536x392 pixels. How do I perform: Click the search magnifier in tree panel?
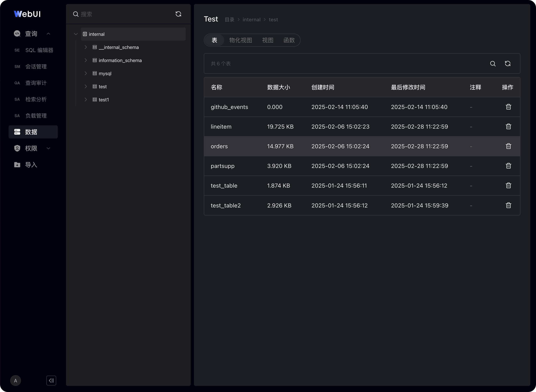[75, 14]
